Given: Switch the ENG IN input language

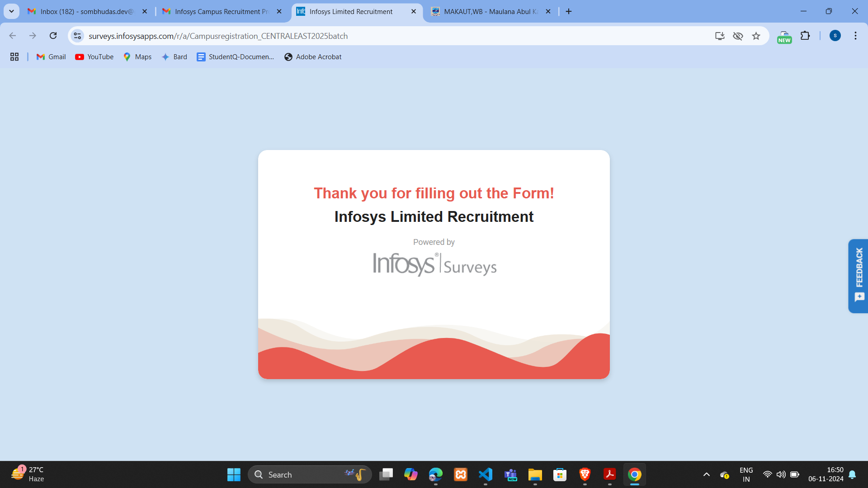Looking at the screenshot, I should tap(746, 474).
